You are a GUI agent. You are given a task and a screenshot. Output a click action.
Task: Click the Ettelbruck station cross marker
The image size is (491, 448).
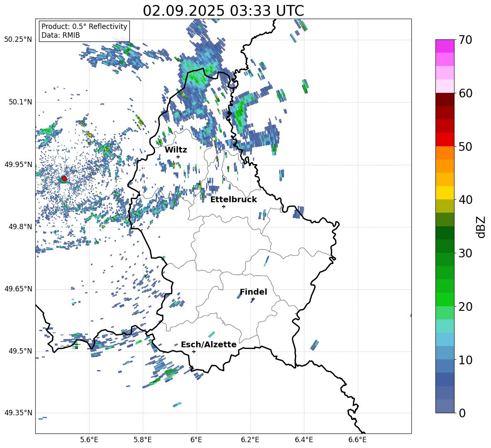[x=224, y=206]
